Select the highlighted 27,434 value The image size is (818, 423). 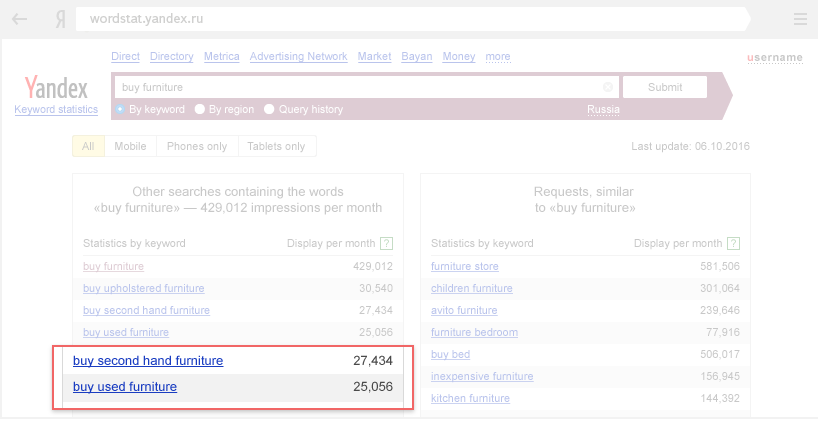[x=373, y=360]
